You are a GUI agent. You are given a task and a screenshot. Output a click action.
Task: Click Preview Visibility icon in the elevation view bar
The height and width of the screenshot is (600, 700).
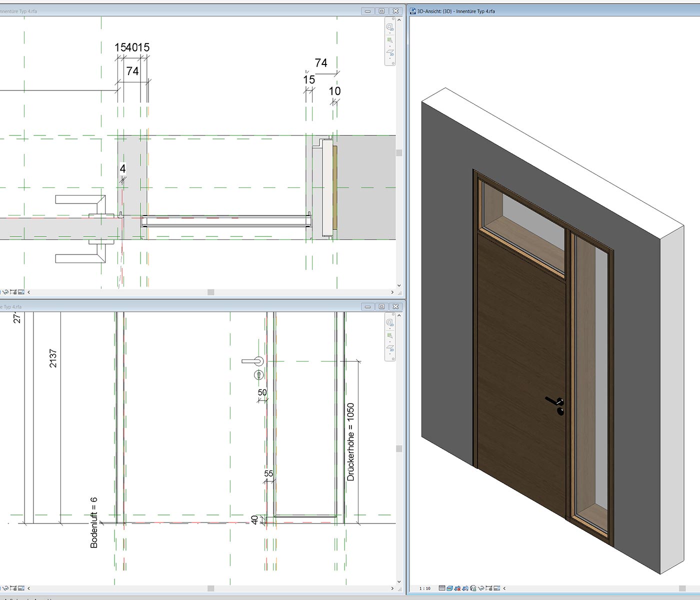tap(21, 588)
